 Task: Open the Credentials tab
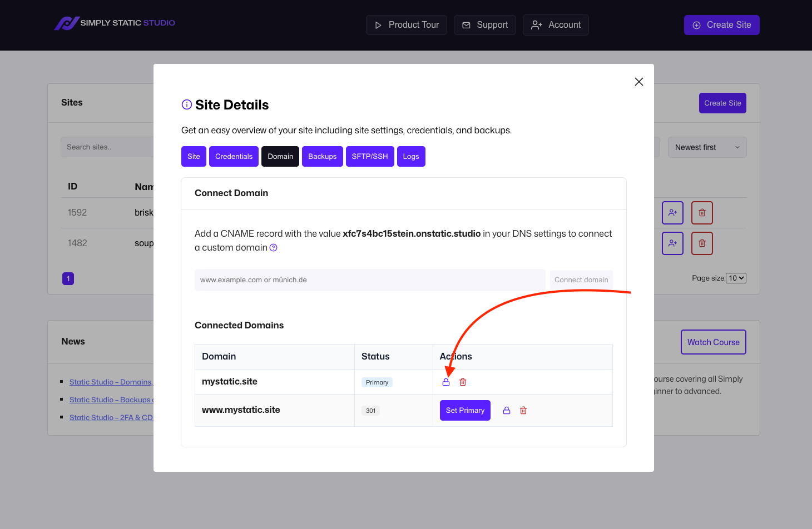click(234, 157)
